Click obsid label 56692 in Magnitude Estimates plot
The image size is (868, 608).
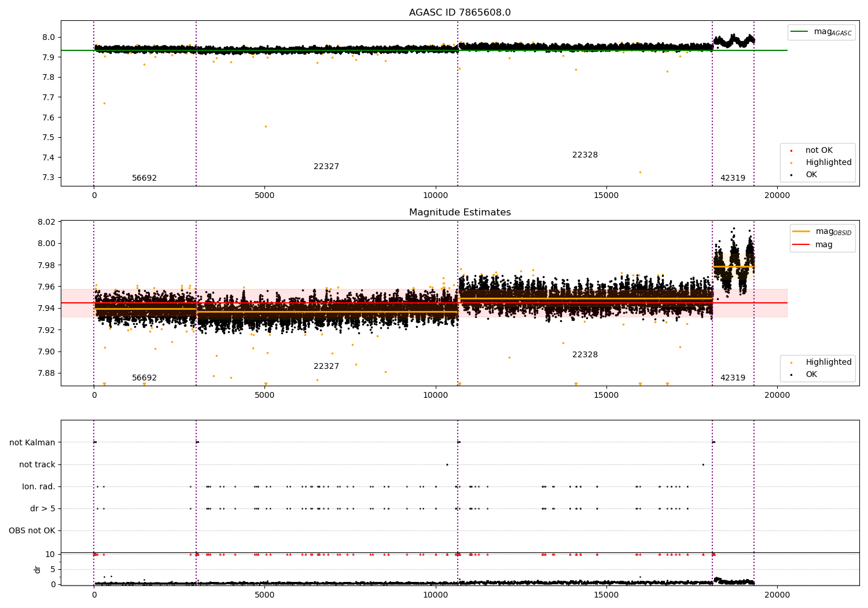[144, 378]
